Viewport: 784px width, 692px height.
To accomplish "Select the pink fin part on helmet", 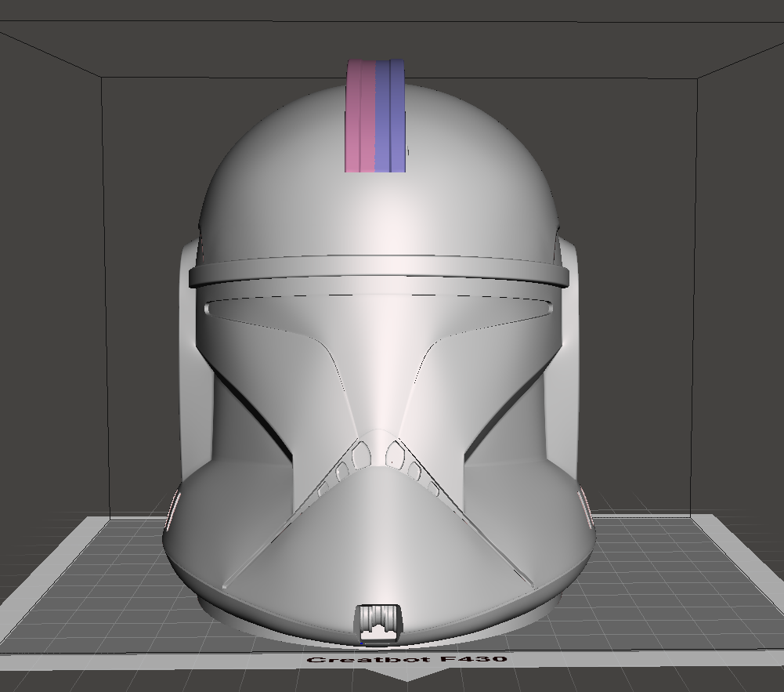I will (x=360, y=117).
